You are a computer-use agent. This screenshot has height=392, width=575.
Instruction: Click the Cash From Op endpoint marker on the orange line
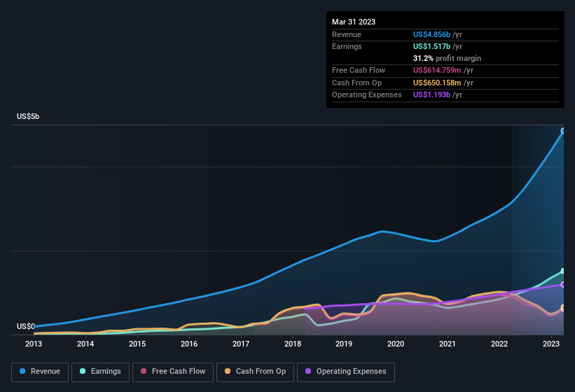tap(563, 307)
